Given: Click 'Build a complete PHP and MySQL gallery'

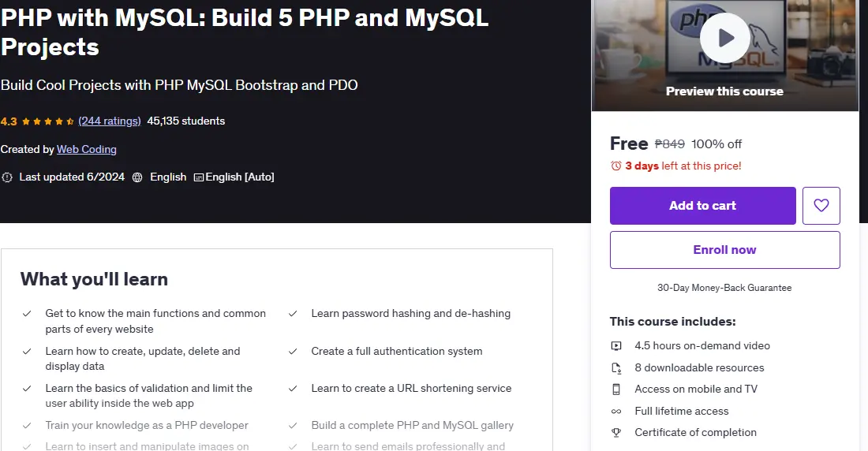Looking at the screenshot, I should tap(413, 426).
